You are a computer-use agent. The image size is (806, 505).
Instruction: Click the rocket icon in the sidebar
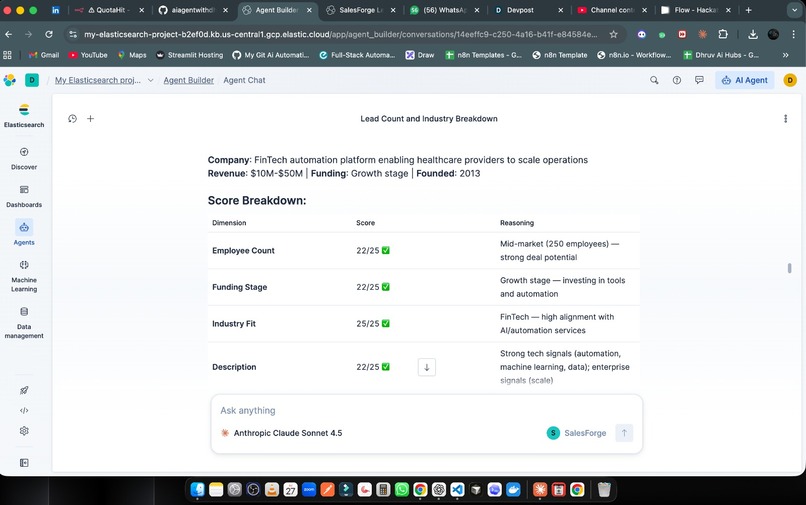[x=24, y=390]
